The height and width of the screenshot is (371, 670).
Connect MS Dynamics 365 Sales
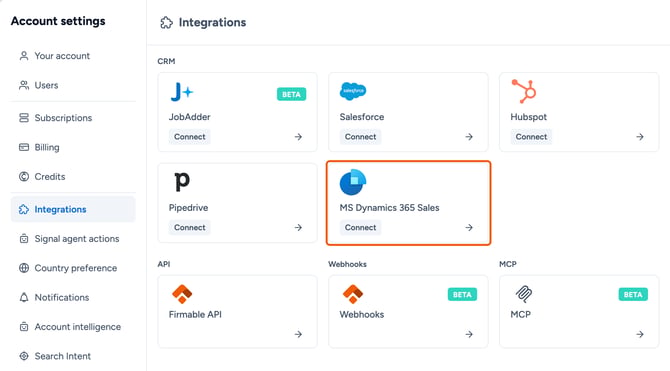tap(361, 227)
